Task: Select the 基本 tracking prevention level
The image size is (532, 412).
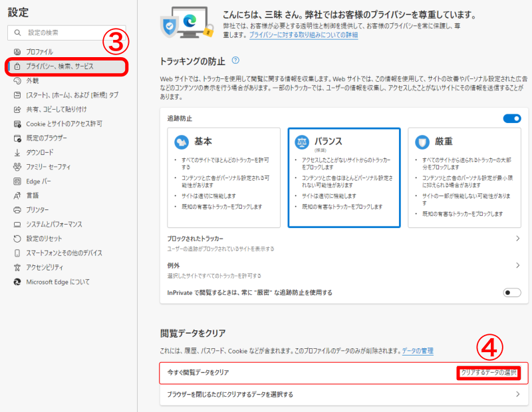Action: (221, 177)
